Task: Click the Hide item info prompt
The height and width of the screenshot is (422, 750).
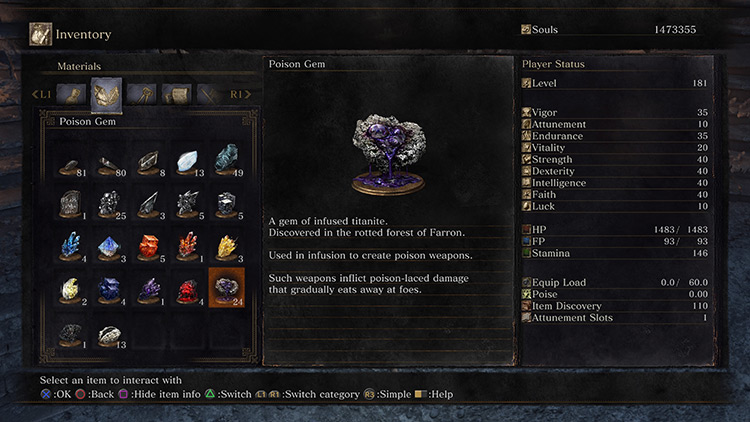Action: click(x=159, y=394)
